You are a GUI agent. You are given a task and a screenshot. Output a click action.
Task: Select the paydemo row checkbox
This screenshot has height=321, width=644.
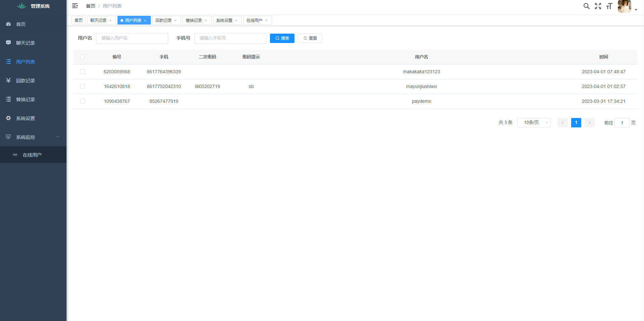(83, 101)
